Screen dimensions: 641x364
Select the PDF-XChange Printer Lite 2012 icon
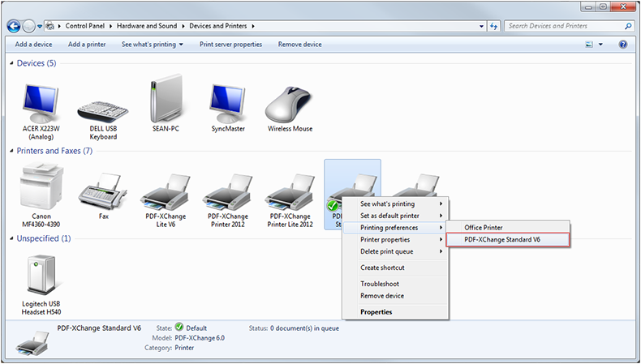290,192
